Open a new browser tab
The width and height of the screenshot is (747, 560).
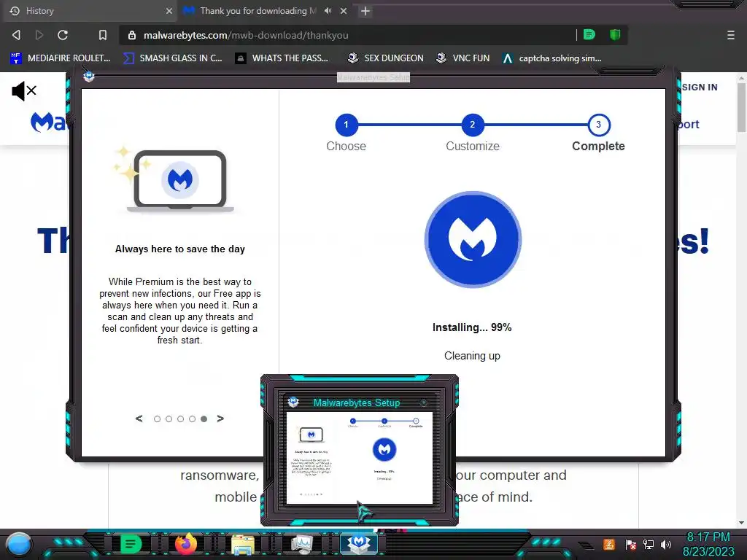365,11
